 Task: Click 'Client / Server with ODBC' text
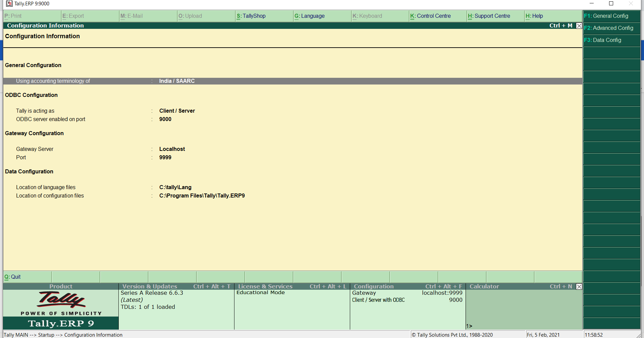tap(378, 300)
